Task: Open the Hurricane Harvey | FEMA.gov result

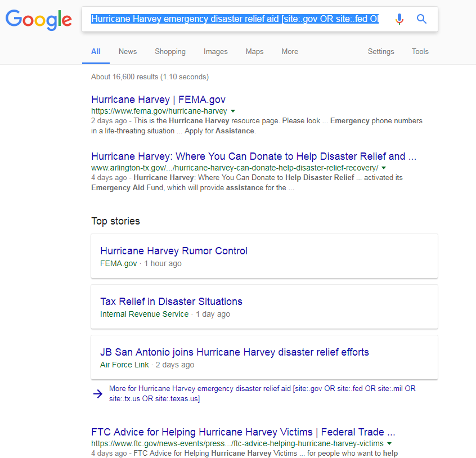Action: pos(159,100)
